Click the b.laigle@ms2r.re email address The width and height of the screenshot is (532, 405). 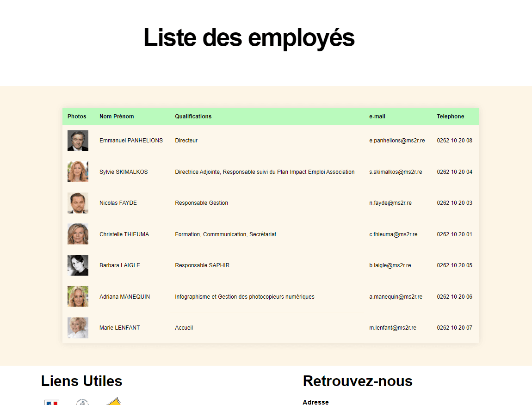pos(390,265)
